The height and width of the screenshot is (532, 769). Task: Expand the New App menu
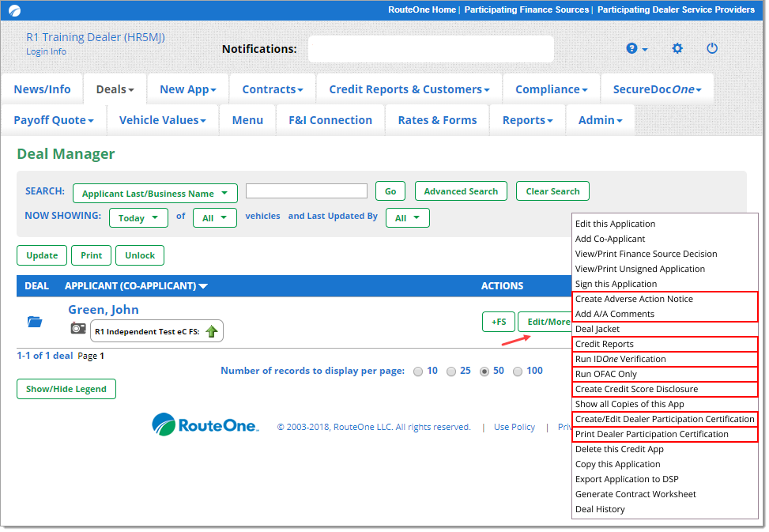coord(188,89)
